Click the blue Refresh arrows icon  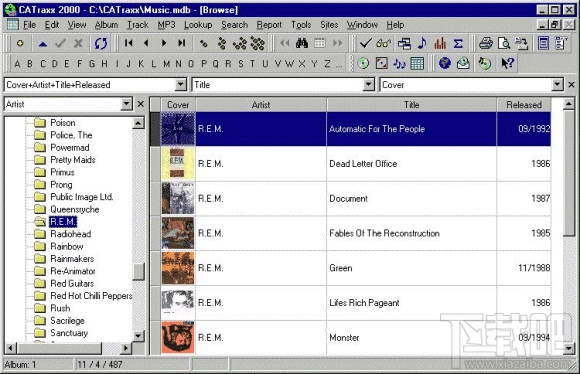tap(101, 44)
